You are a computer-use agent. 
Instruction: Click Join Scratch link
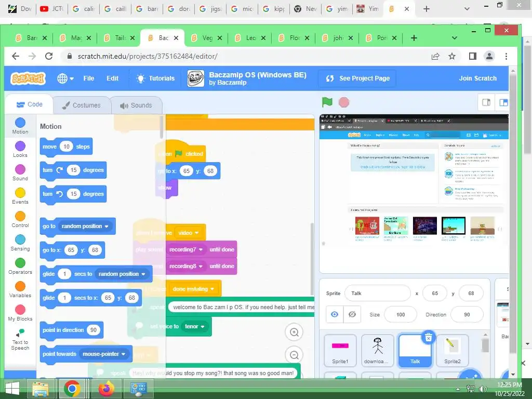click(x=477, y=78)
